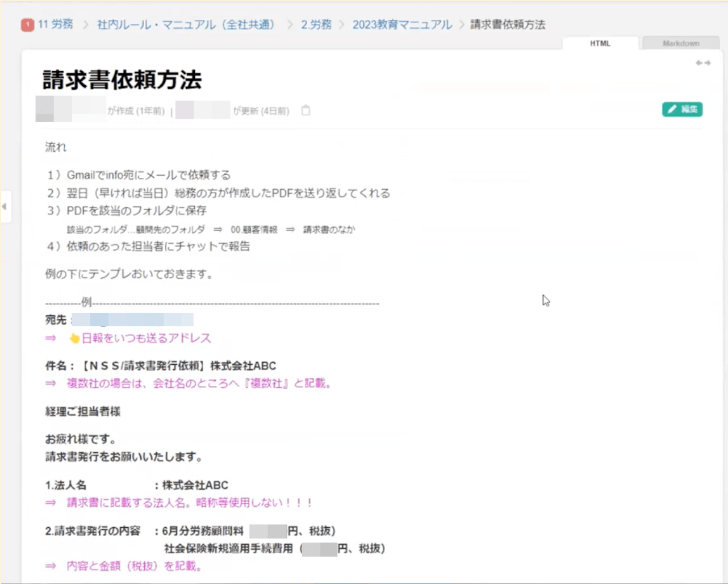Image resolution: width=728 pixels, height=584 pixels.
Task: Switch to the Markdown tab
Action: [681, 43]
